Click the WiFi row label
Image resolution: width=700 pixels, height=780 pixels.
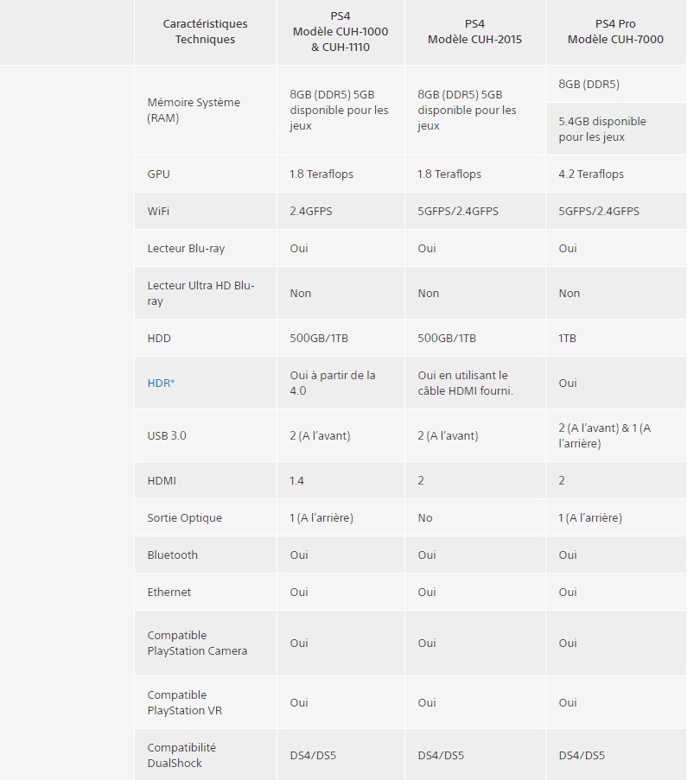tap(159, 211)
